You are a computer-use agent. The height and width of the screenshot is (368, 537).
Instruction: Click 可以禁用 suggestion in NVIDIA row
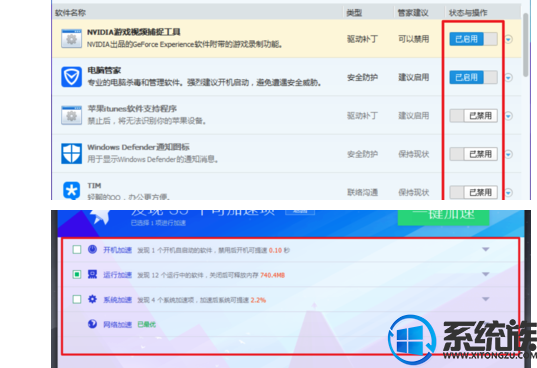pyautogui.click(x=413, y=39)
